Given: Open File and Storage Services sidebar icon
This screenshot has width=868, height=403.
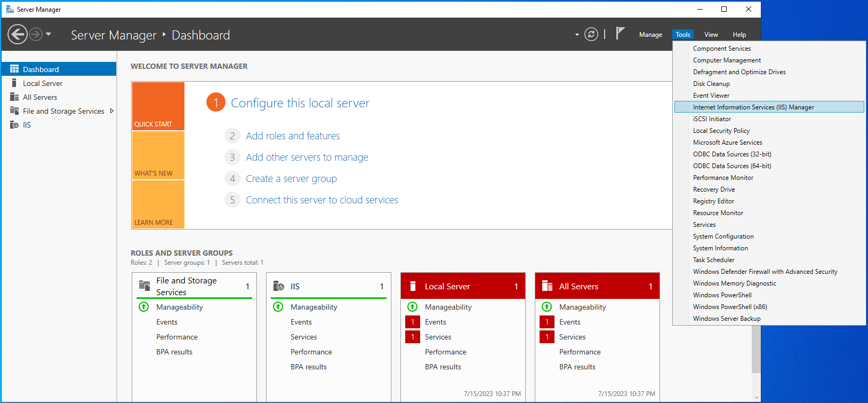Looking at the screenshot, I should (14, 110).
